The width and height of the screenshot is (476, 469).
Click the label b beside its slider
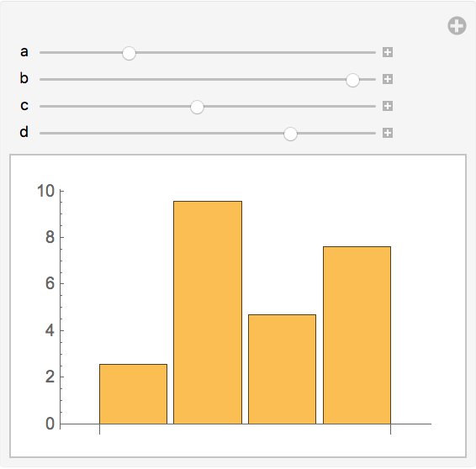click(x=24, y=77)
